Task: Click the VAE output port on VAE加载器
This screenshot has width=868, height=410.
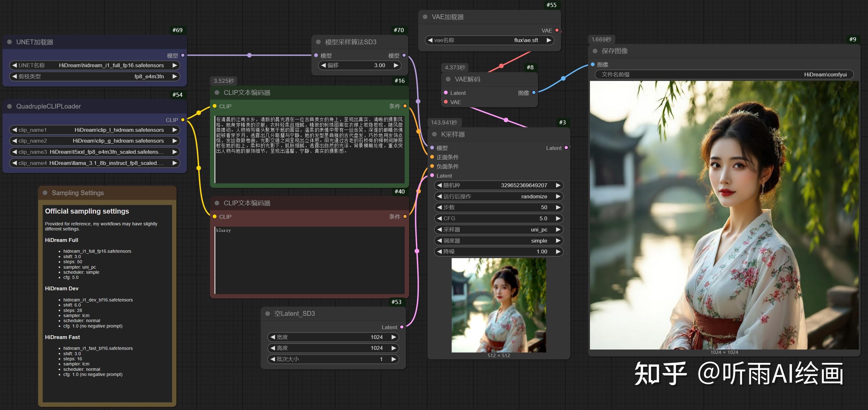Action: [557, 30]
